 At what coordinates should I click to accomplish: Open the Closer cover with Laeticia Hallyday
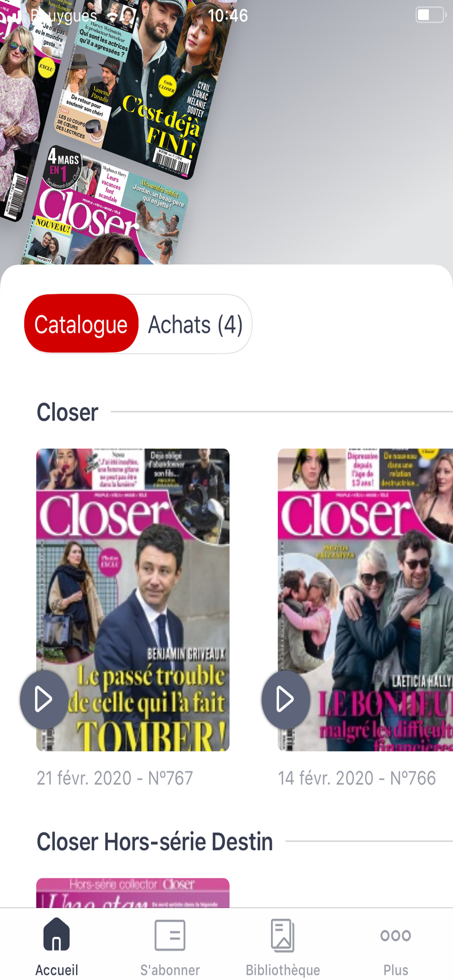pyautogui.click(x=365, y=600)
